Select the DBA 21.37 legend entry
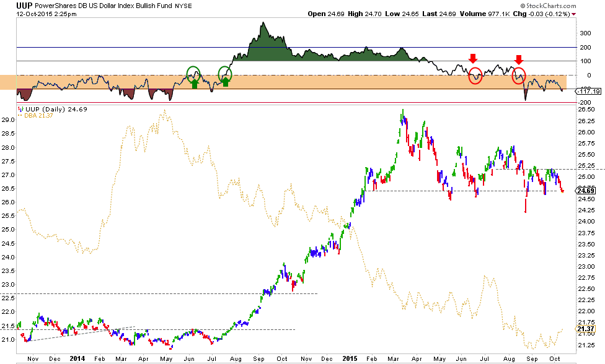Image resolution: width=605 pixels, height=364 pixels. pos(38,116)
